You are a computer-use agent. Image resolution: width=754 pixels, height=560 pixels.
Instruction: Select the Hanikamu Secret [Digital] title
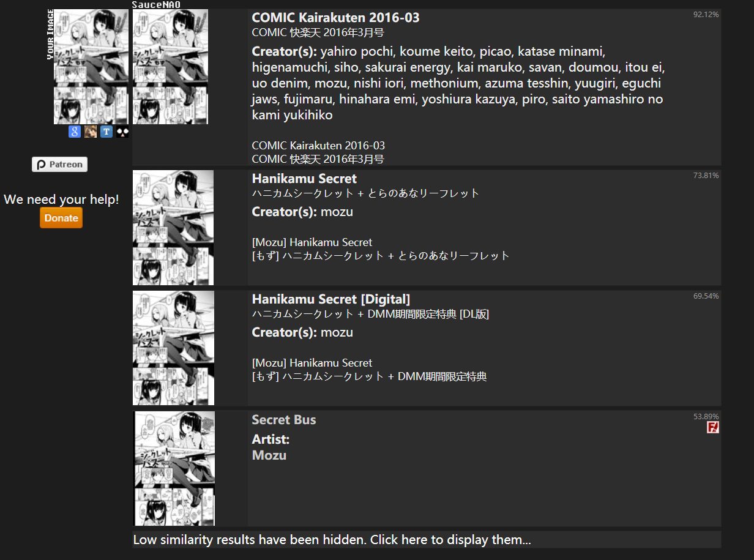point(331,299)
